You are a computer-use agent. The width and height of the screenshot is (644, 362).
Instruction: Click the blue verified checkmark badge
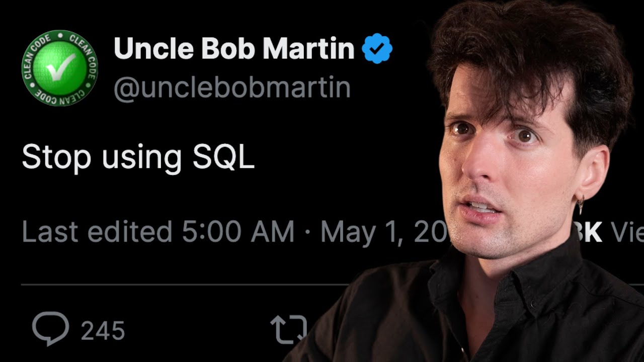pos(377,49)
